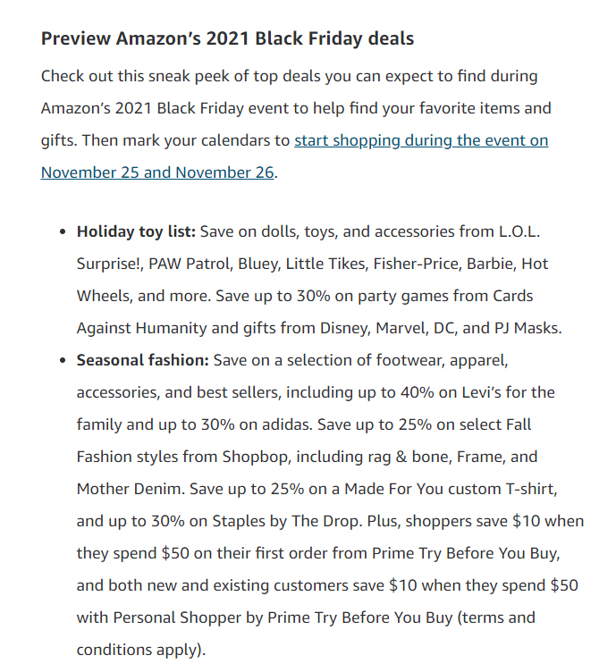Click the bold "Seasonal fashion:" label
The width and height of the screenshot is (616, 672).
143,360
